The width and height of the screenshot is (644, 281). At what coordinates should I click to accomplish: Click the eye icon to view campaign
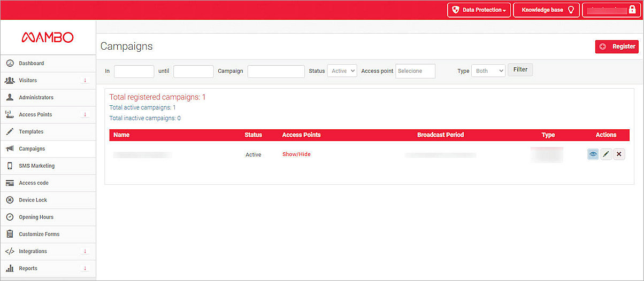[x=593, y=154]
